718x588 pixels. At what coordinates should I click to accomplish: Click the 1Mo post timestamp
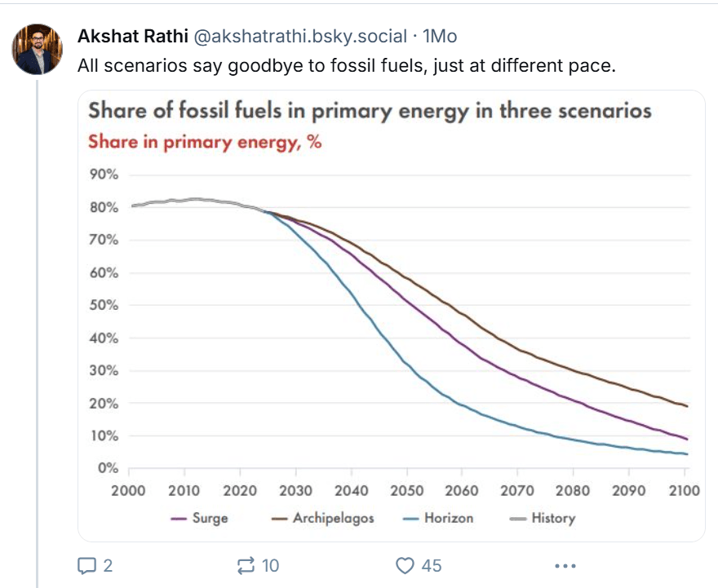tap(441, 37)
